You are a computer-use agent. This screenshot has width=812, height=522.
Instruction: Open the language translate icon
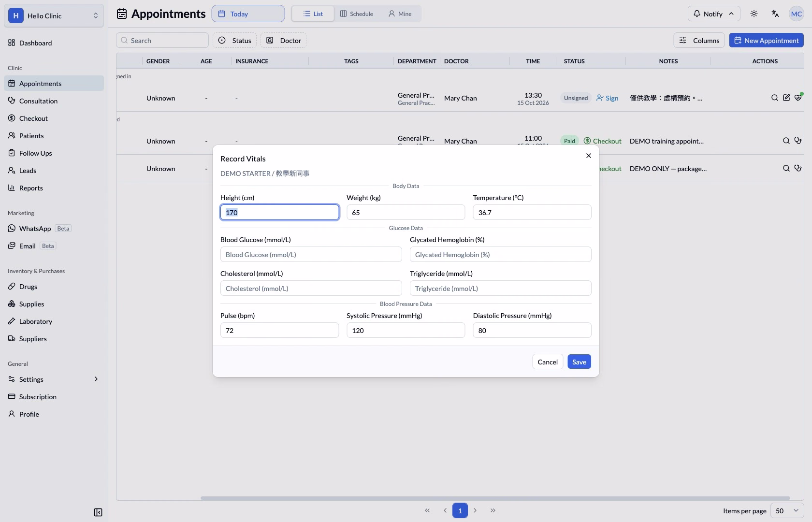pos(775,14)
